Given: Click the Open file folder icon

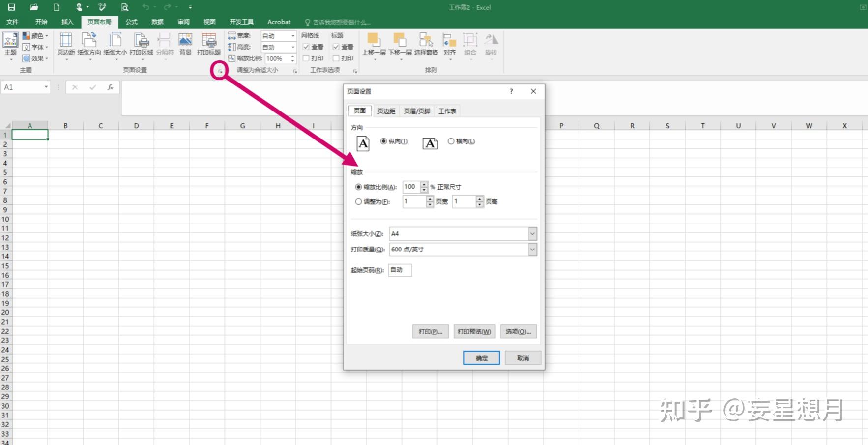Looking at the screenshot, I should pyautogui.click(x=34, y=7).
